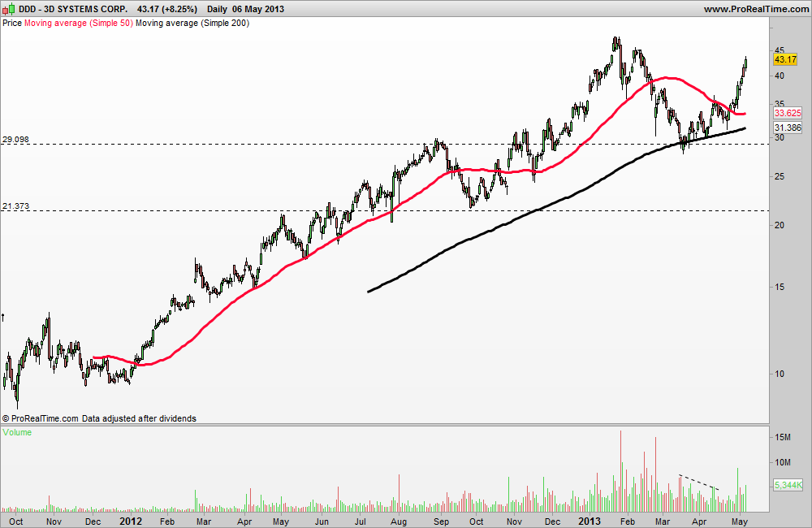Click the Daily timeframe label

pos(217,9)
